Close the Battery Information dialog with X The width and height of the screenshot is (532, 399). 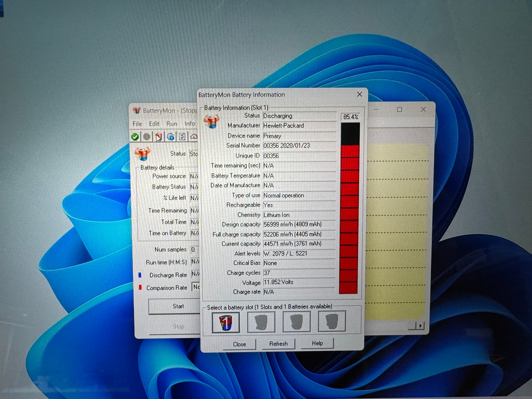[360, 94]
